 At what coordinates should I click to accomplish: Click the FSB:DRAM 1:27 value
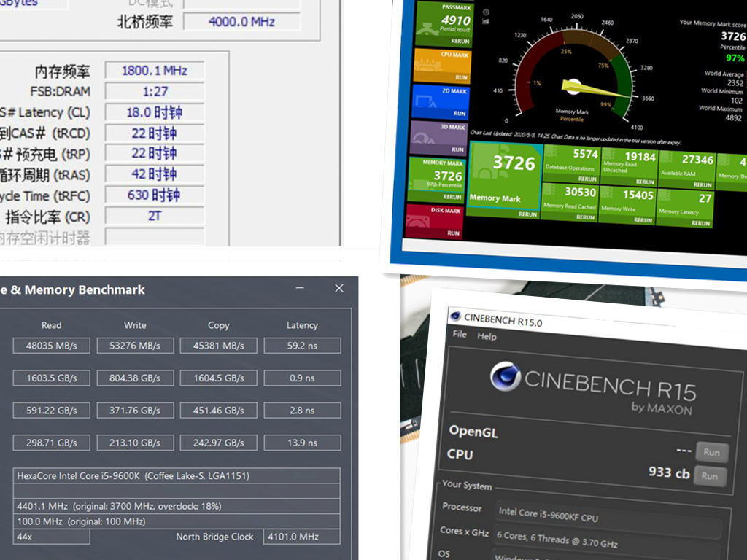155,91
